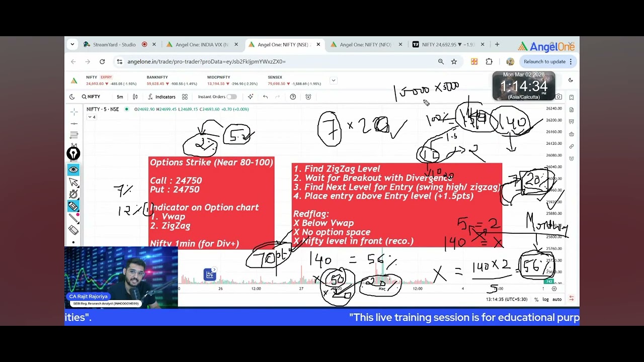
Task: Open a new browser tab
Action: pos(497,44)
